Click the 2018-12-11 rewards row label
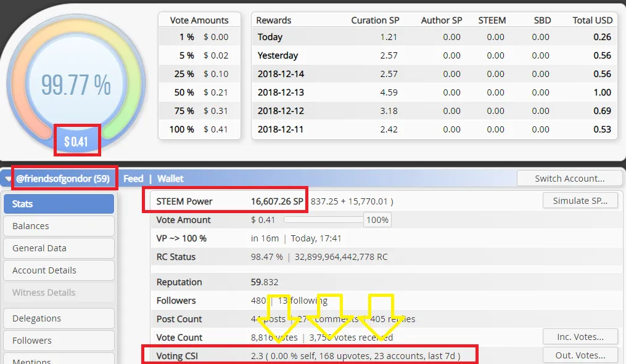 281,129
